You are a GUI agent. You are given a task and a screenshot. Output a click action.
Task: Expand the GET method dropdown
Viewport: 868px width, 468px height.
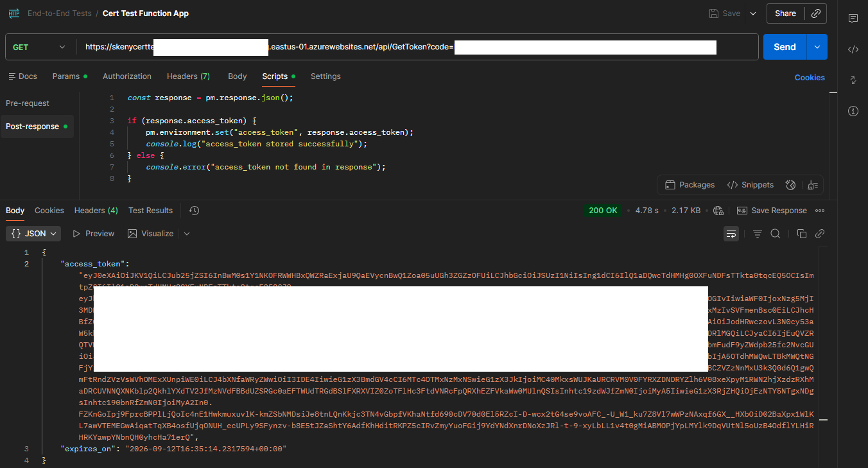40,47
